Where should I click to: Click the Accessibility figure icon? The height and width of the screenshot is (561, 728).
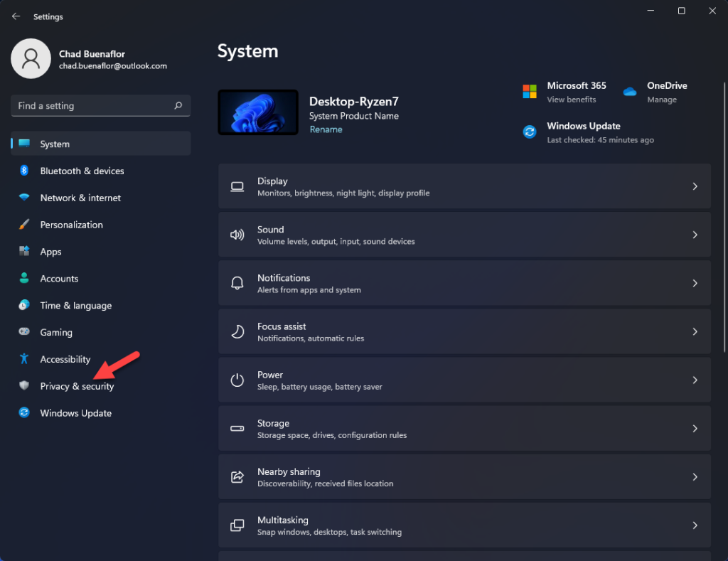point(24,358)
